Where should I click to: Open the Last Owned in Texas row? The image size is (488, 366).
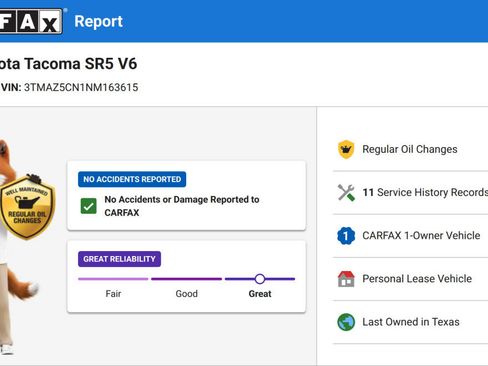[410, 322]
